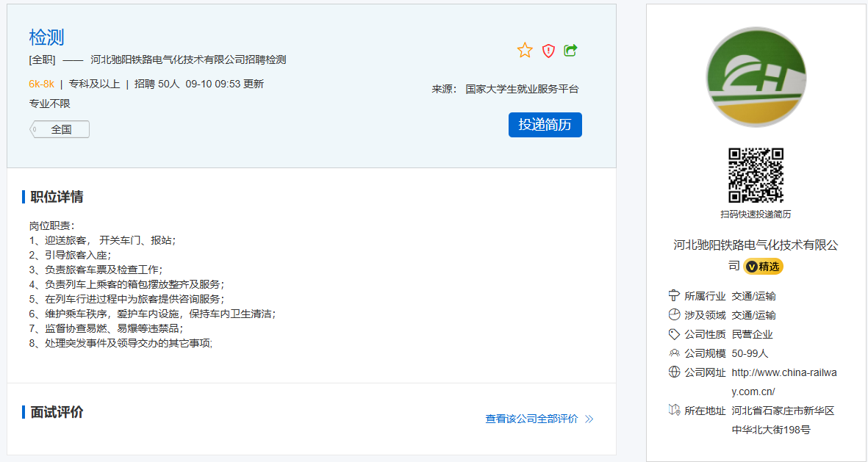The image size is (868, 462).
Task: Select the 全国 location tag
Action: 60,129
